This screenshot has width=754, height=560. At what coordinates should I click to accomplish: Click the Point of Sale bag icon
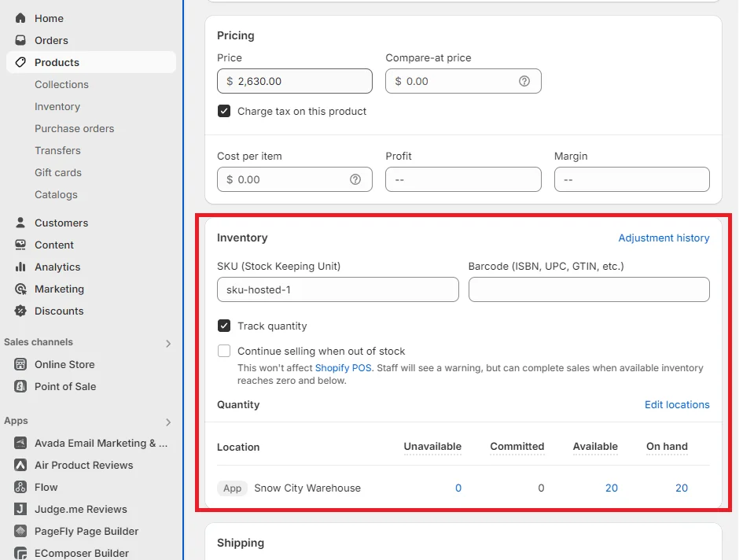(20, 386)
